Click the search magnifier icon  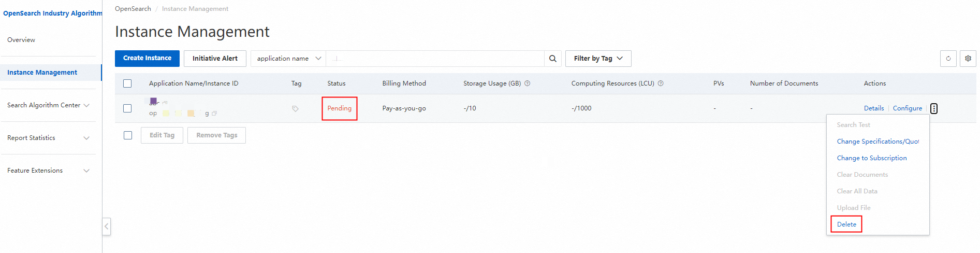[x=552, y=59]
